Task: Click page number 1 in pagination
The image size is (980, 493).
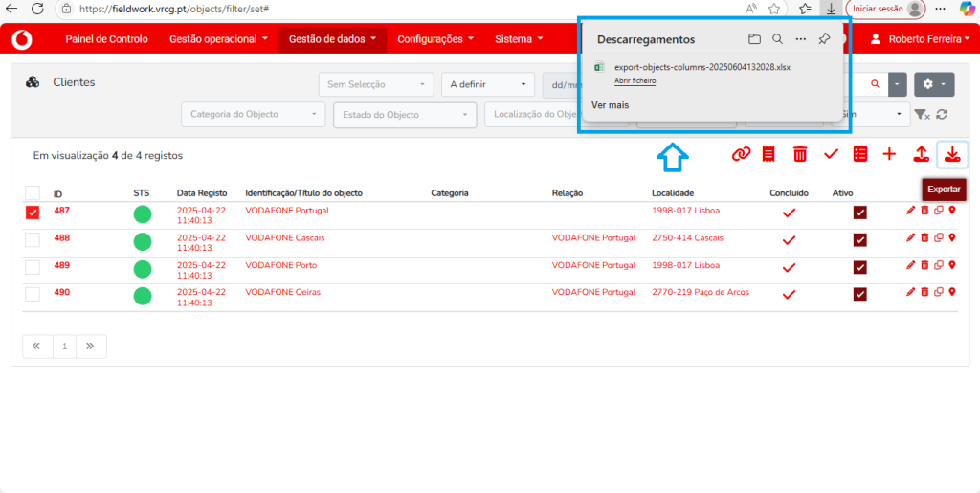Action: (64, 347)
